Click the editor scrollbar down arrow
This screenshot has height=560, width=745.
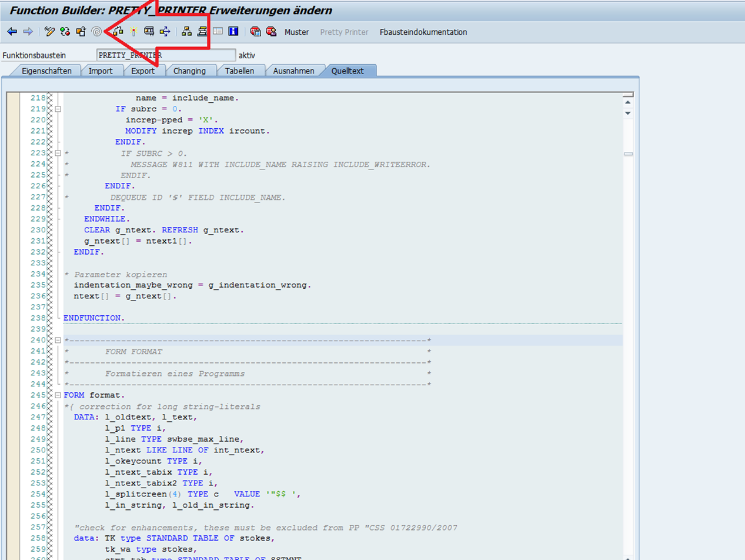(628, 112)
